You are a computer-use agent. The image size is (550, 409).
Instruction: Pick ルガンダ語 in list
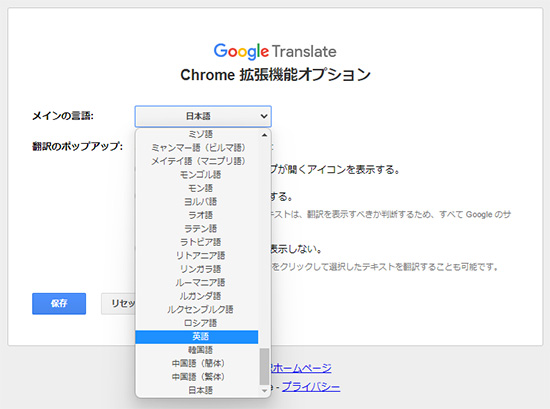coord(197,296)
